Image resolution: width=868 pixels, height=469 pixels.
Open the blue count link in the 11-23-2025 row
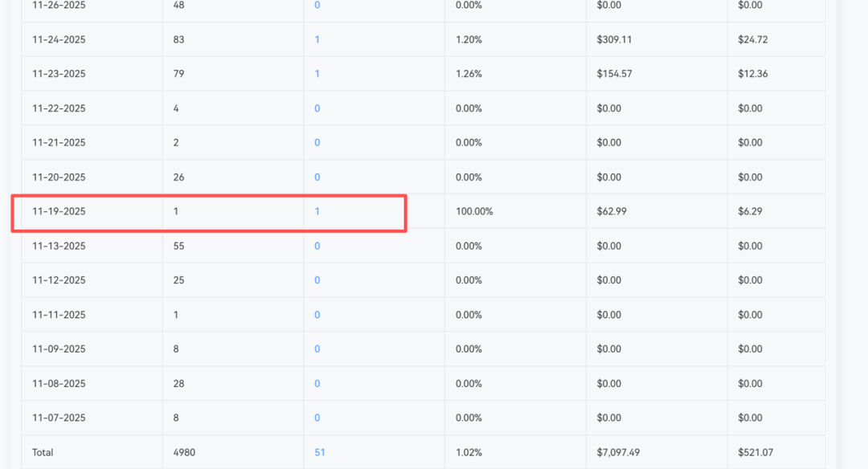317,74
